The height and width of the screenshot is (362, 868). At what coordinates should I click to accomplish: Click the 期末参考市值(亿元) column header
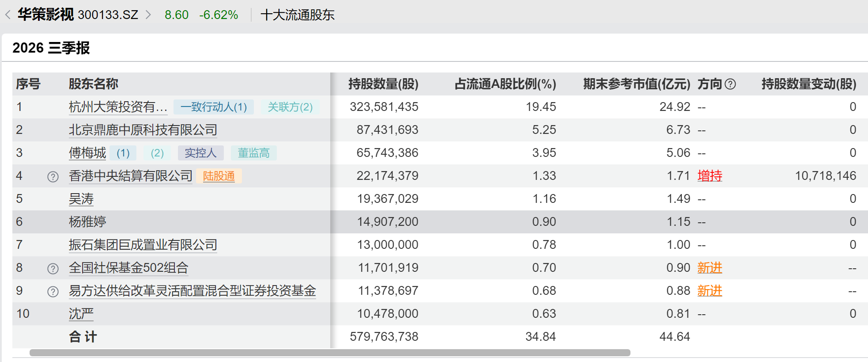point(637,84)
